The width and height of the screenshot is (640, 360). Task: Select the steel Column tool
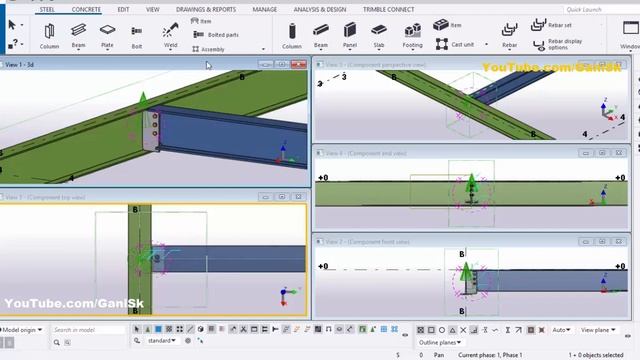click(x=49, y=36)
